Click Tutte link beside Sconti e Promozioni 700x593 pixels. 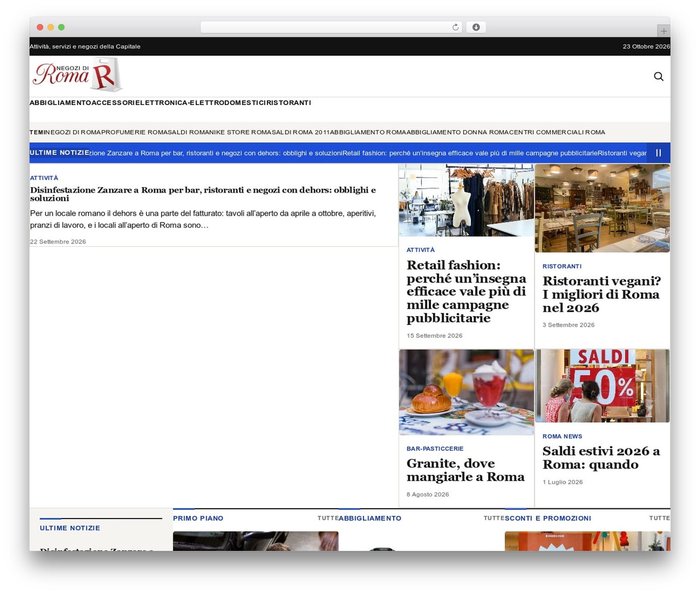660,518
